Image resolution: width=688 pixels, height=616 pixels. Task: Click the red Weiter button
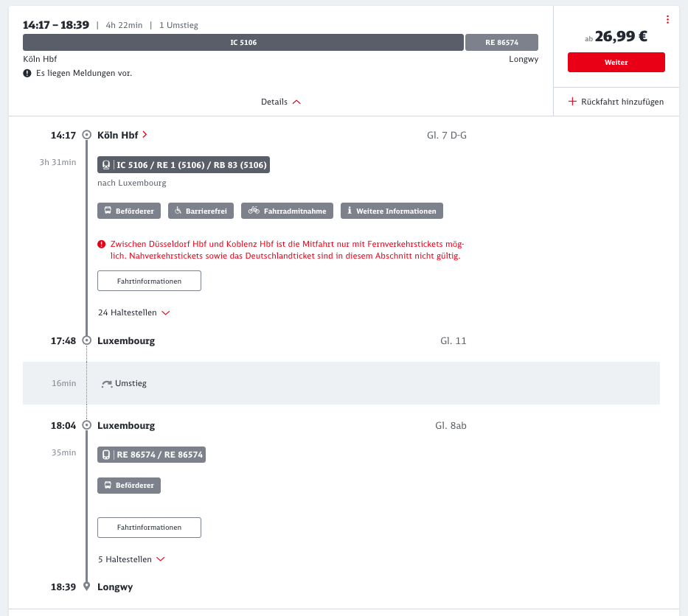click(616, 63)
